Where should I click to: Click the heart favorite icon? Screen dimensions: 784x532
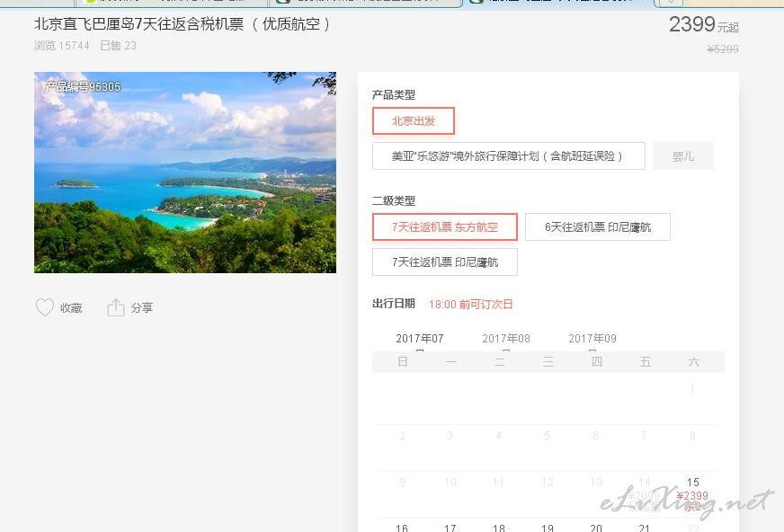point(44,307)
